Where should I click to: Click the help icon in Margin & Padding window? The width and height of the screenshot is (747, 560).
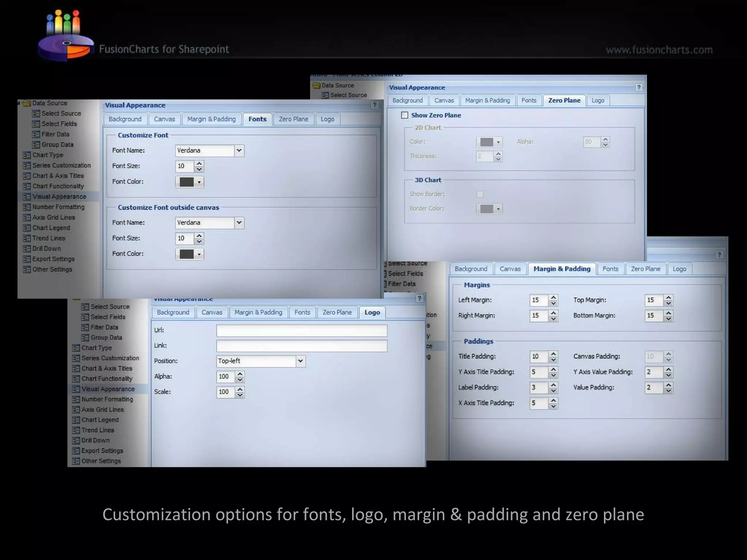pyautogui.click(x=719, y=254)
